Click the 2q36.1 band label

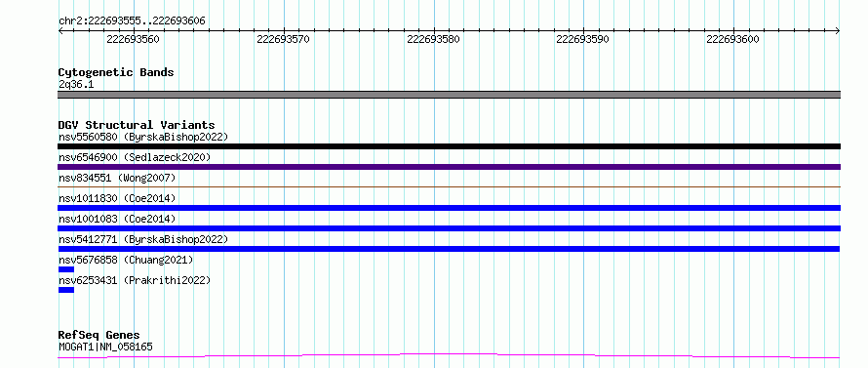76,84
